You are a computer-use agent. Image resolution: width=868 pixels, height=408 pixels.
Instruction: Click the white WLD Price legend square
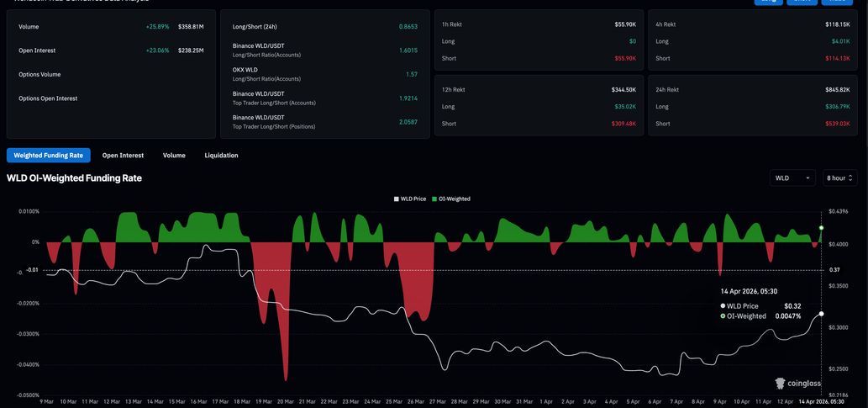[x=397, y=199]
